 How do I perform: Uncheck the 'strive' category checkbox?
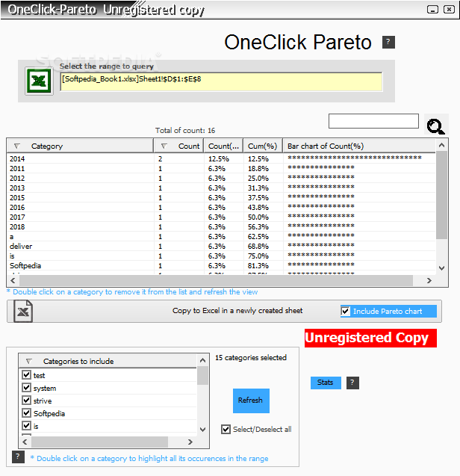[x=27, y=401]
